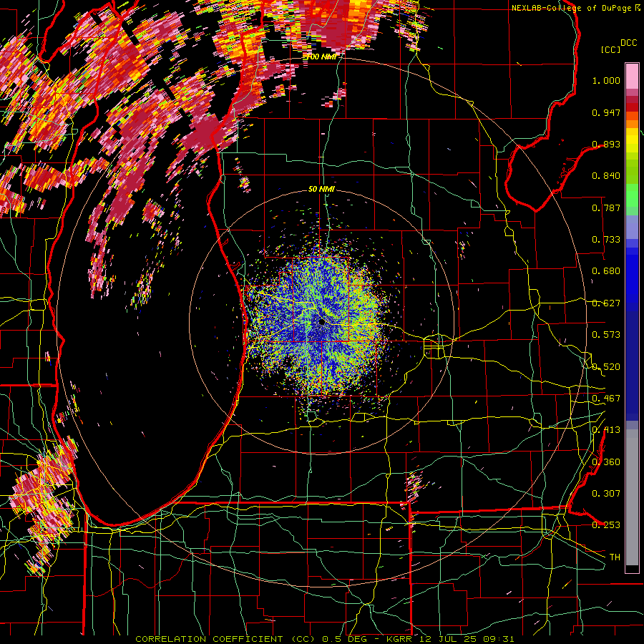Click the KGRR station identifier in caption
This screenshot has width=644, height=644.
tap(399, 639)
